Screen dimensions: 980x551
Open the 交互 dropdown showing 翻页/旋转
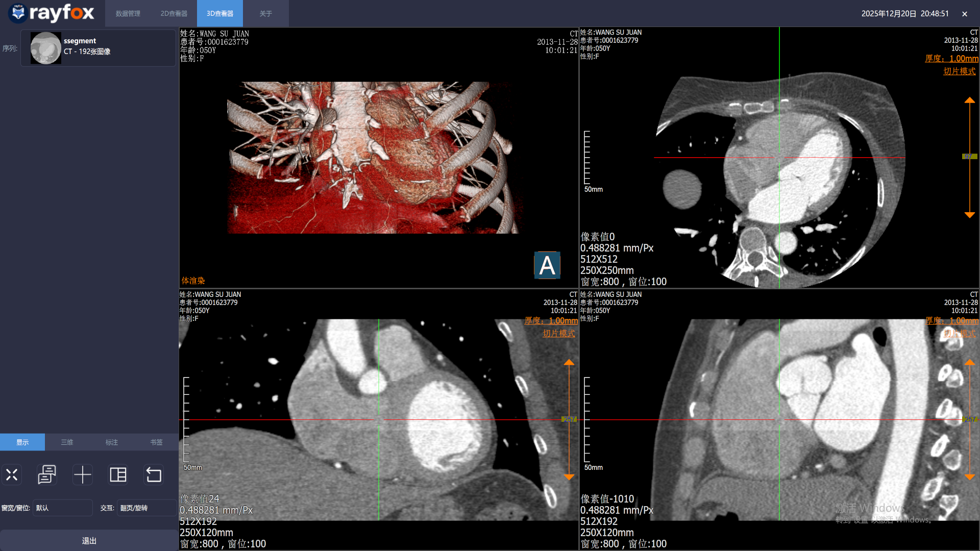coord(146,508)
